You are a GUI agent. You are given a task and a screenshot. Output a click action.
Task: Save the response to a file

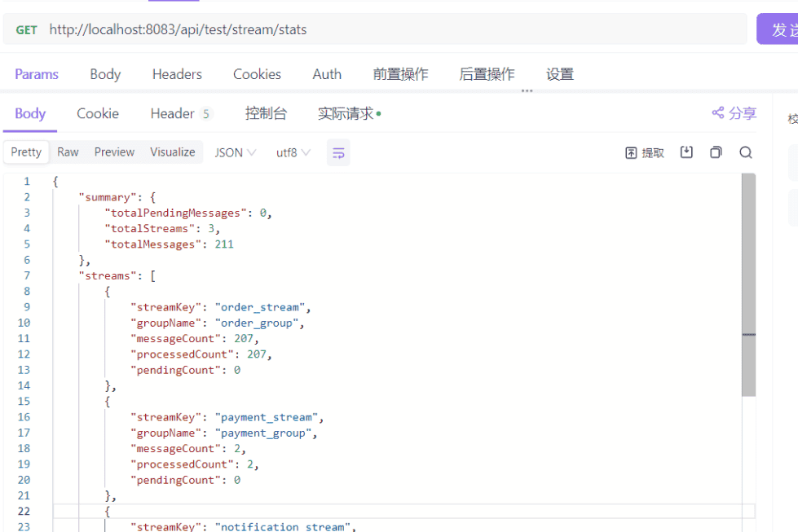coord(686,152)
